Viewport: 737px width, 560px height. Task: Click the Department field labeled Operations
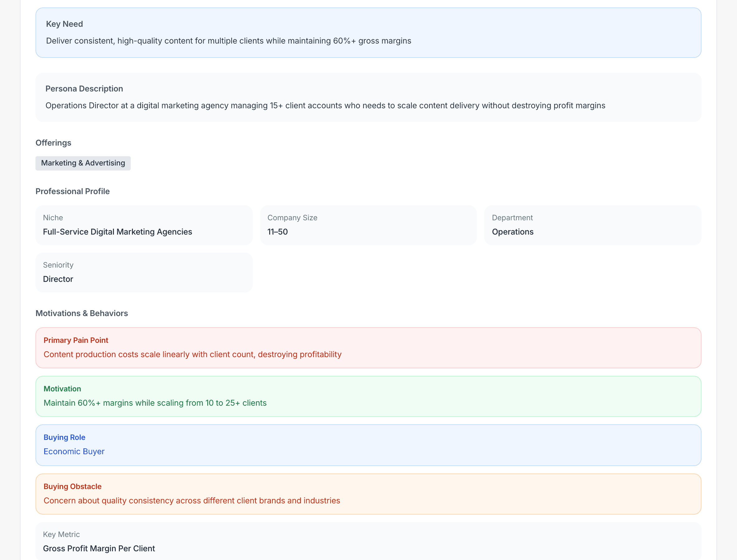(593, 225)
